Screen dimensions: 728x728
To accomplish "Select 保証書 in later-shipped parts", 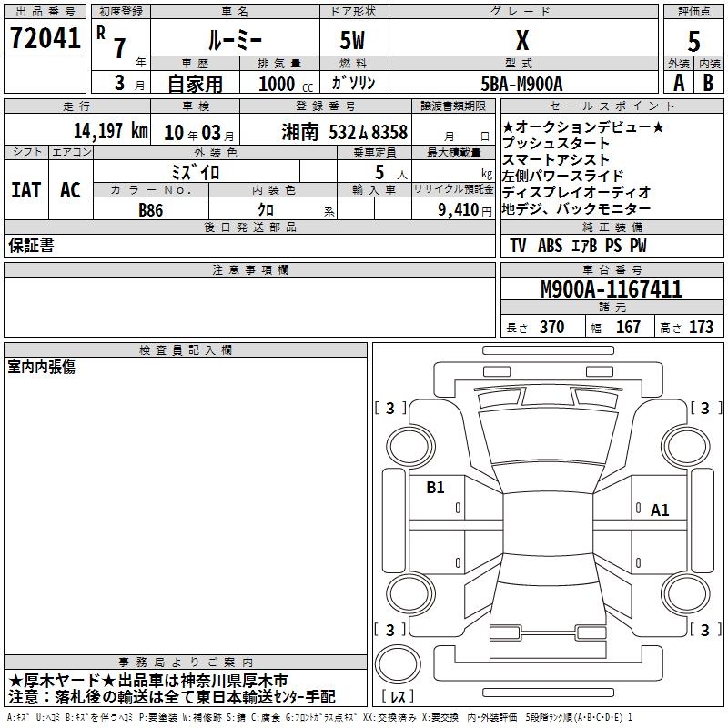I will click(x=31, y=246).
